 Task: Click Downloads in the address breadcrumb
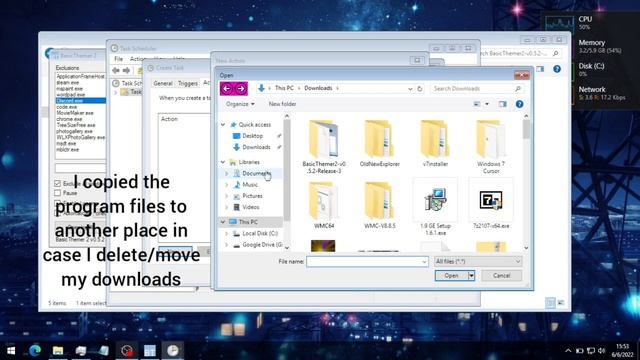pyautogui.click(x=318, y=88)
